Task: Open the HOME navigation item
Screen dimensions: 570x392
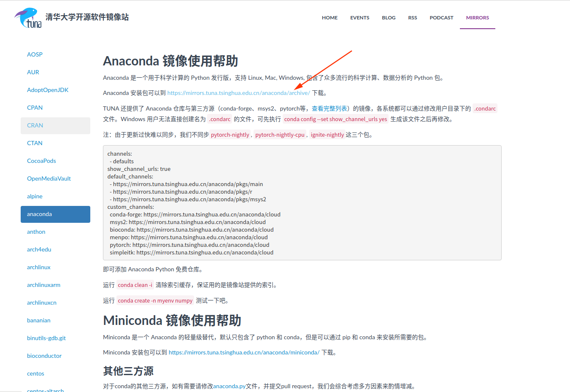Action: pos(330,18)
